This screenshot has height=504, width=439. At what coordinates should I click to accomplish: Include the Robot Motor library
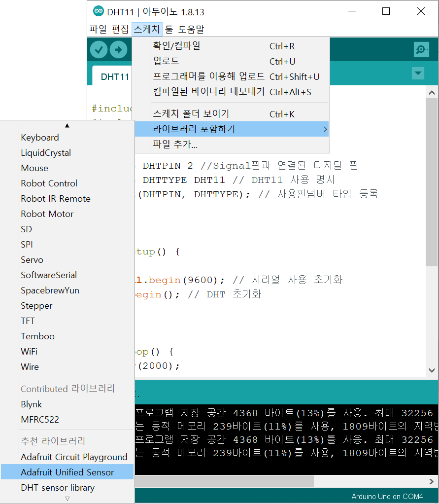[x=68, y=214]
